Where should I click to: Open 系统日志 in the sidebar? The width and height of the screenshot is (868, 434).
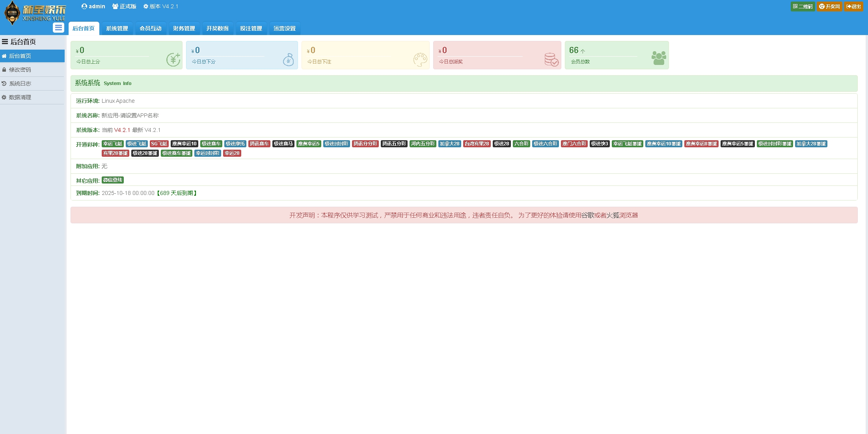(x=20, y=83)
